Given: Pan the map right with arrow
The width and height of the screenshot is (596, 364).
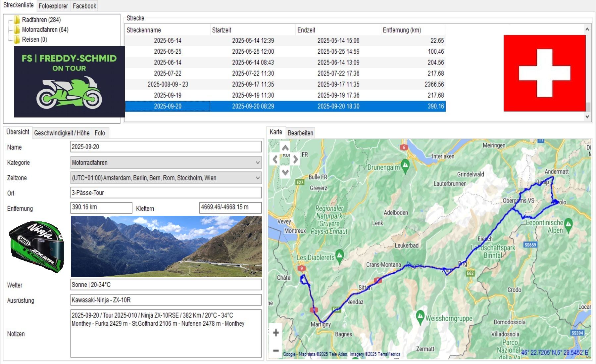Looking at the screenshot, I should tap(295, 159).
